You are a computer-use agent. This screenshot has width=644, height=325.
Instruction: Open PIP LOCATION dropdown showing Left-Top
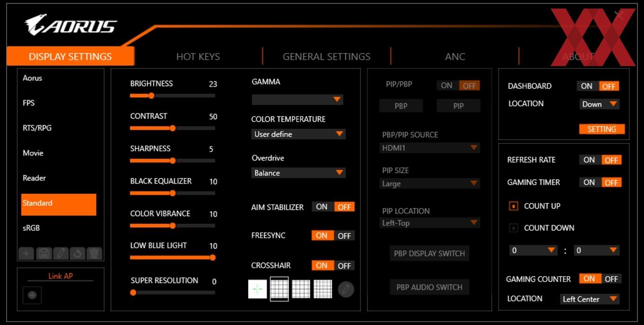(430, 223)
